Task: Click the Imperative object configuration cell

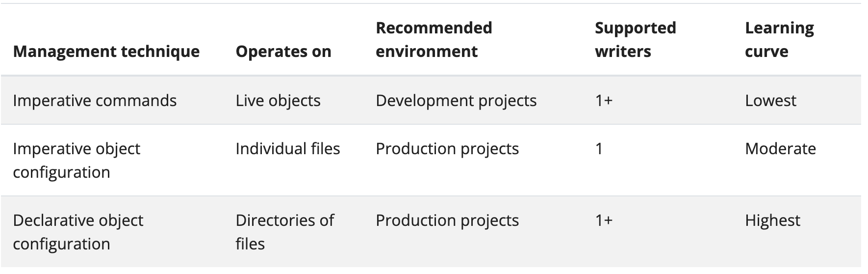Action: tap(77, 161)
